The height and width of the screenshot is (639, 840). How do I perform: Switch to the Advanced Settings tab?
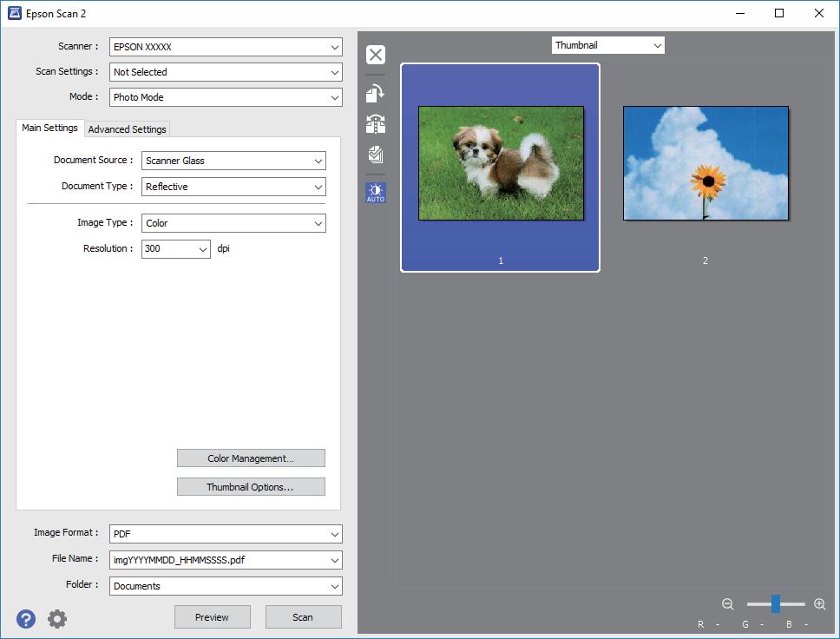pyautogui.click(x=127, y=129)
